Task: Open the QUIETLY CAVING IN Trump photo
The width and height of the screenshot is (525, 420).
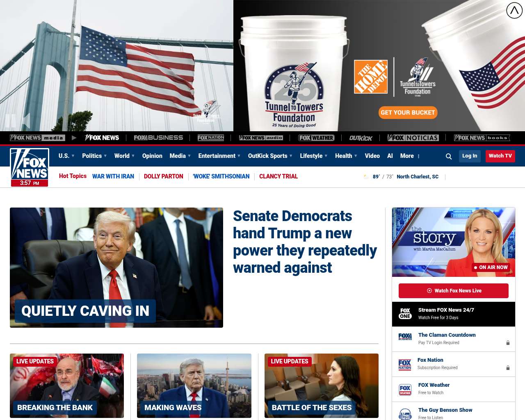Action: (116, 267)
